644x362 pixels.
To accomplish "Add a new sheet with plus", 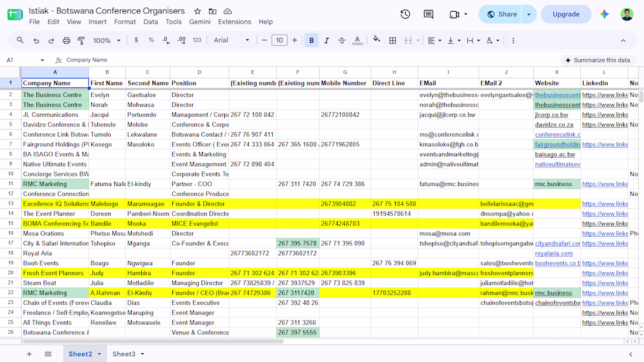I will (29, 354).
